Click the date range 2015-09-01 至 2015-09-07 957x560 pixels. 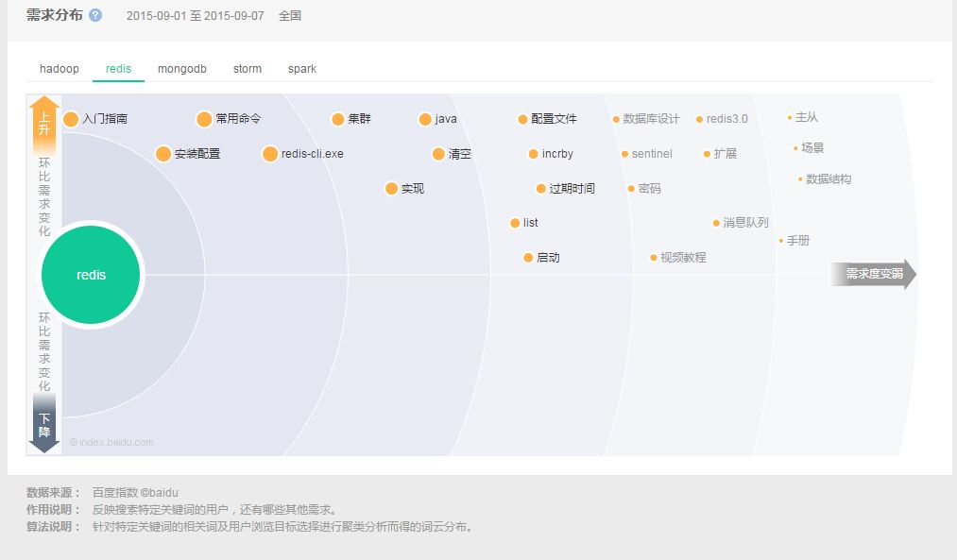point(196,16)
